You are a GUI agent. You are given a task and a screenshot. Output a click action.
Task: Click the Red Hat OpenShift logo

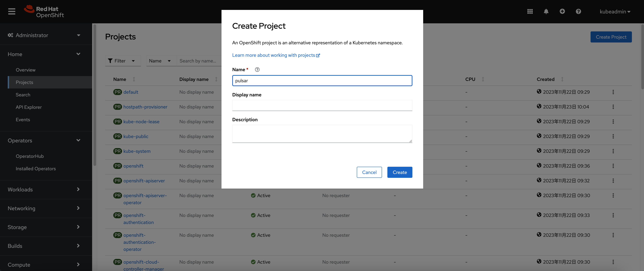click(44, 11)
